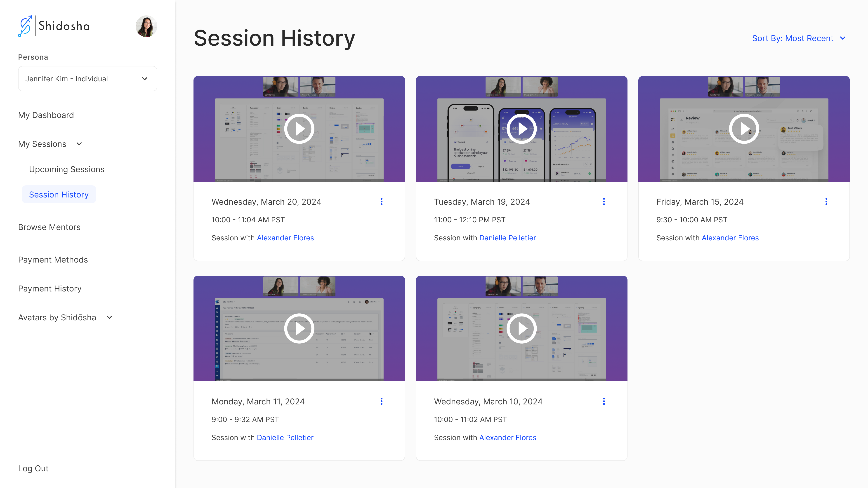868x488 pixels.
Task: Open Browse Mentors page
Action: [49, 227]
